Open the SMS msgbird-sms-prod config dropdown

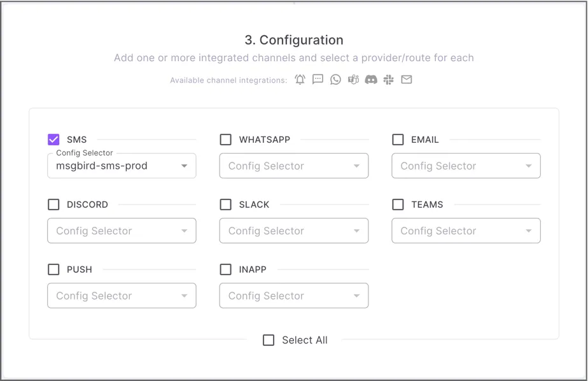pos(122,166)
